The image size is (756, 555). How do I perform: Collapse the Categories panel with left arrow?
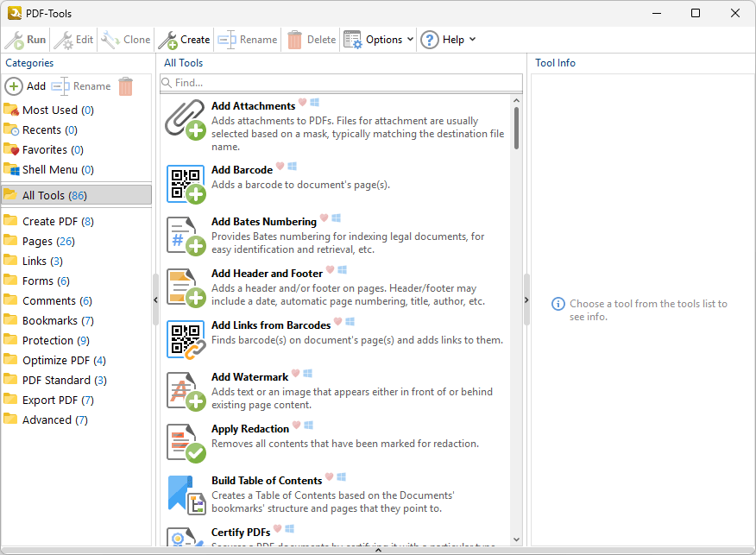pyautogui.click(x=155, y=300)
